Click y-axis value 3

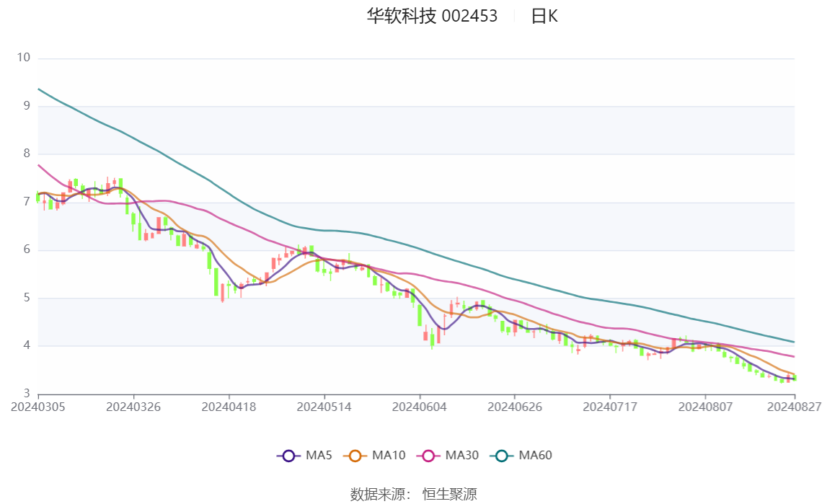pyautogui.click(x=27, y=393)
